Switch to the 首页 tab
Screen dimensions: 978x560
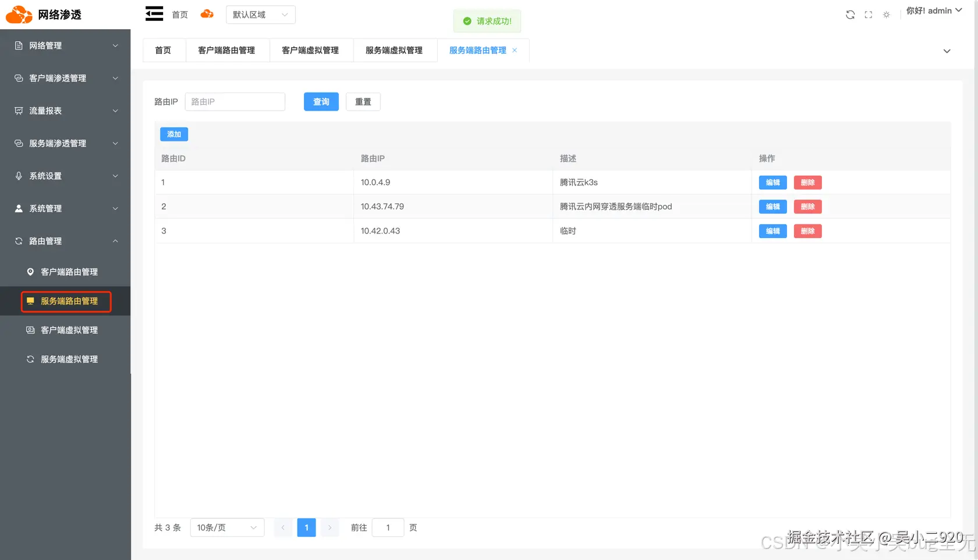click(x=163, y=50)
